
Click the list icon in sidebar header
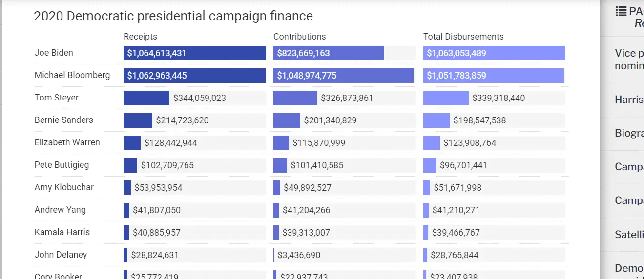pos(621,12)
